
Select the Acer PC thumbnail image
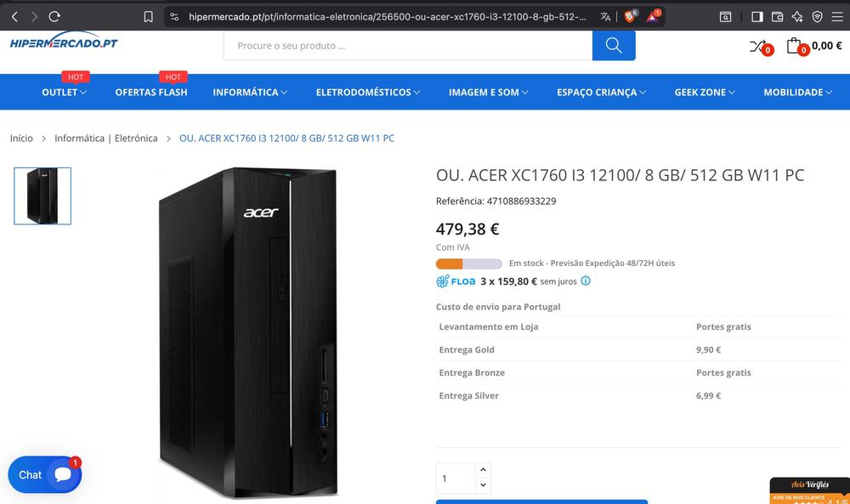[x=42, y=195]
